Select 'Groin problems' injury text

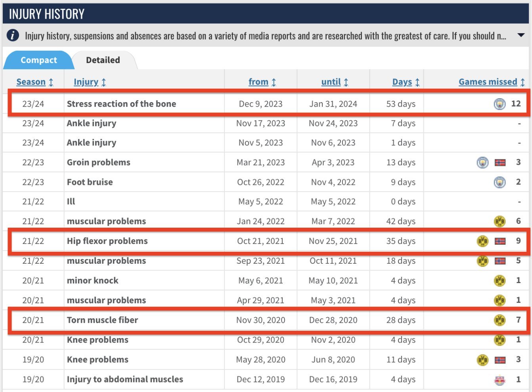98,162
